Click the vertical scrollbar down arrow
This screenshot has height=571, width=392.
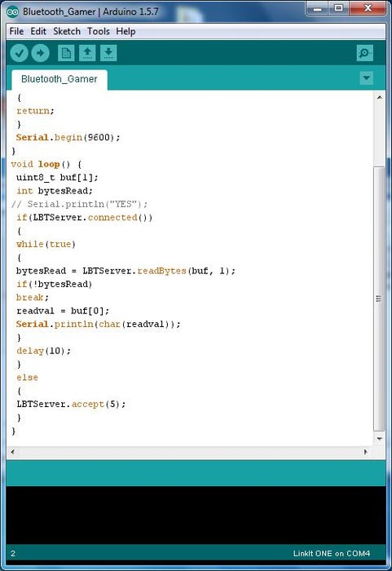(x=379, y=439)
